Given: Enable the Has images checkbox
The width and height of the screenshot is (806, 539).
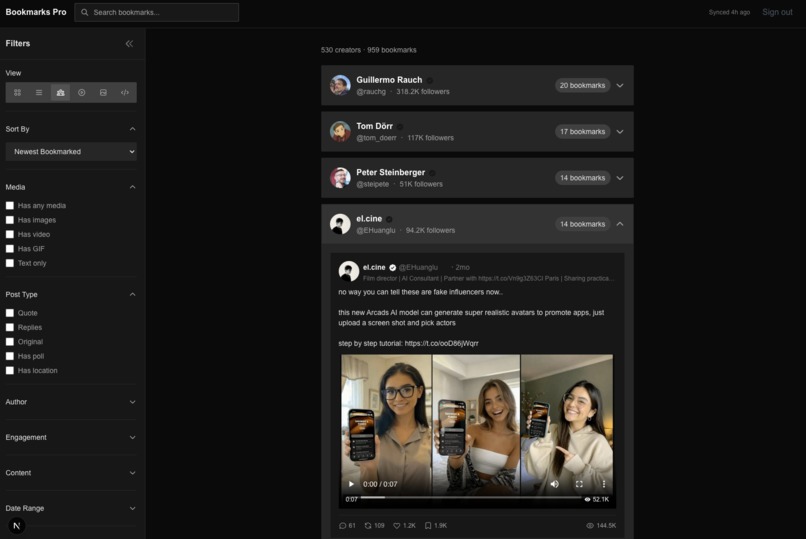Looking at the screenshot, I should point(10,220).
